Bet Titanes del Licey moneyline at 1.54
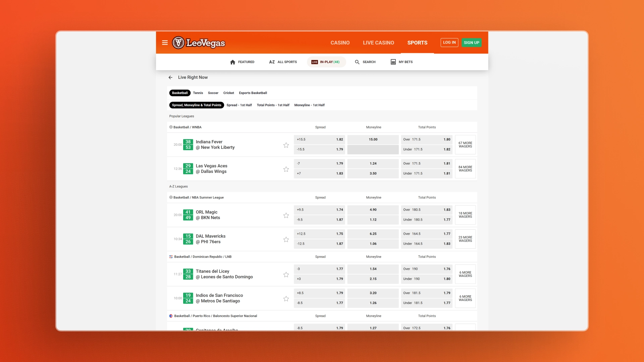The image size is (644, 362). point(373,269)
